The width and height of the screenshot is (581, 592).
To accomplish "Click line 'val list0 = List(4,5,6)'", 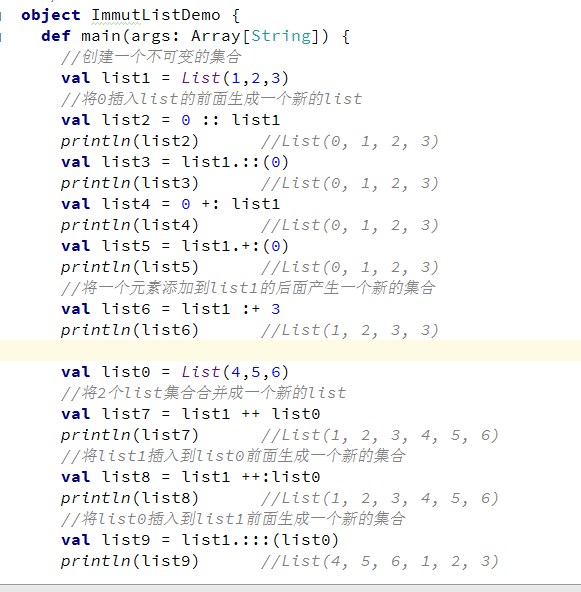I will pyautogui.click(x=175, y=372).
